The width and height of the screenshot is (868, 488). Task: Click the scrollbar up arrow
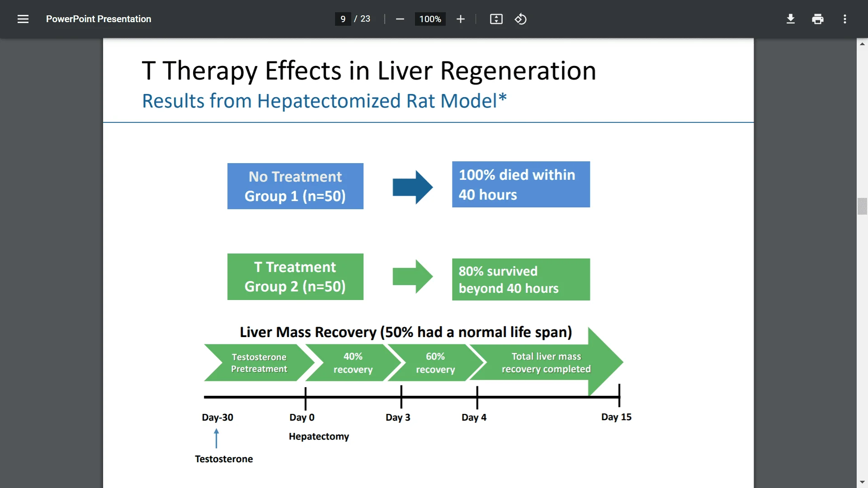coord(862,44)
